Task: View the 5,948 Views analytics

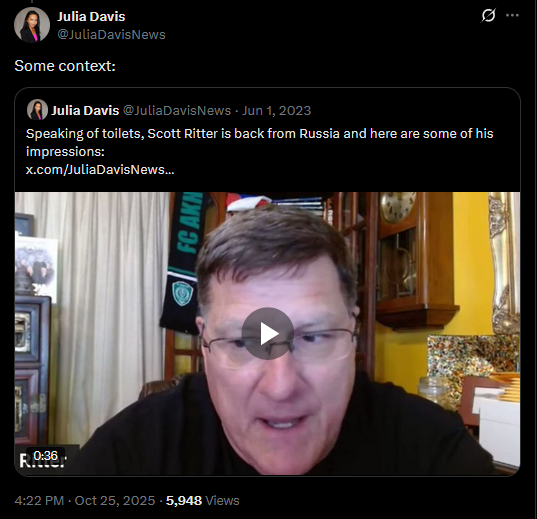Action: point(202,501)
